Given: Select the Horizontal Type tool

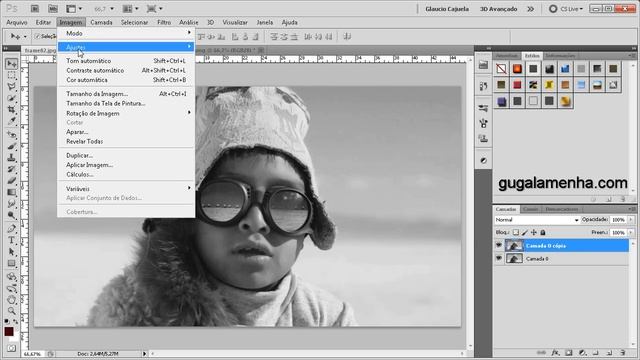Looking at the screenshot, I should click(x=11, y=240).
